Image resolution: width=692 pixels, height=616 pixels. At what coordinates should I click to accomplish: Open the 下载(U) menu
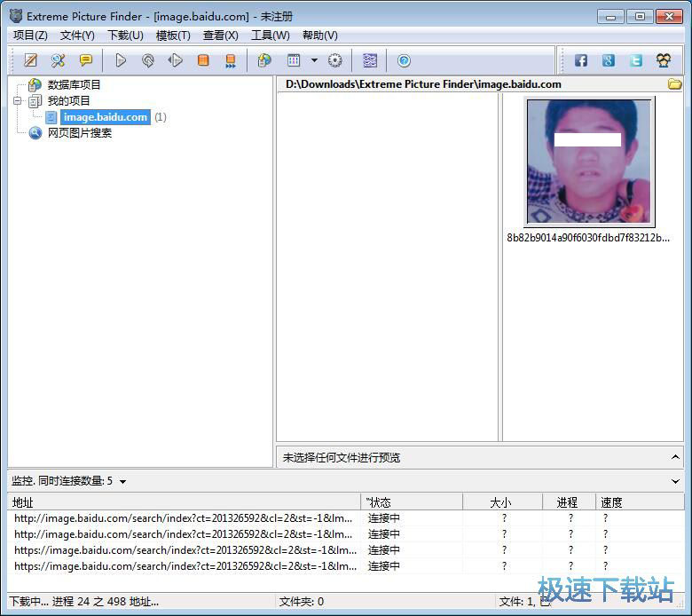click(x=125, y=36)
